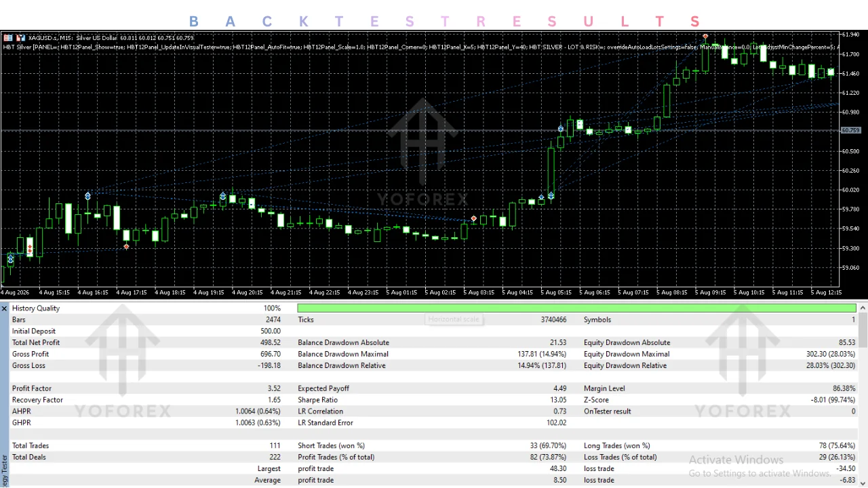Select the Equity Drawdown Maximal value 302.30 (28.03%)
This screenshot has height=488, width=868.
click(x=831, y=354)
